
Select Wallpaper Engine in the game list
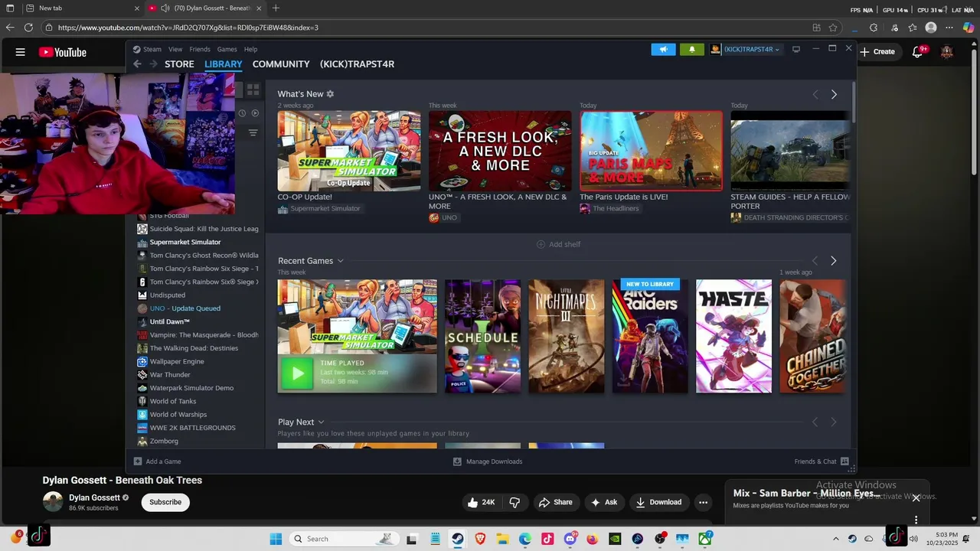177,361
